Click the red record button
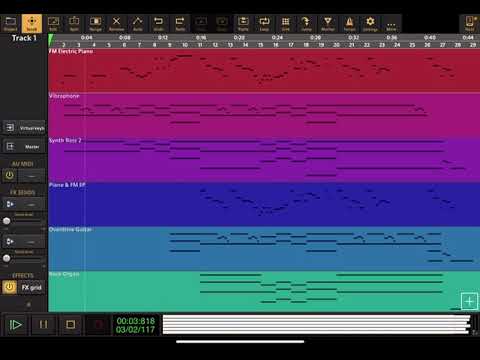Viewport: 480px width, 360px height. tap(98, 324)
